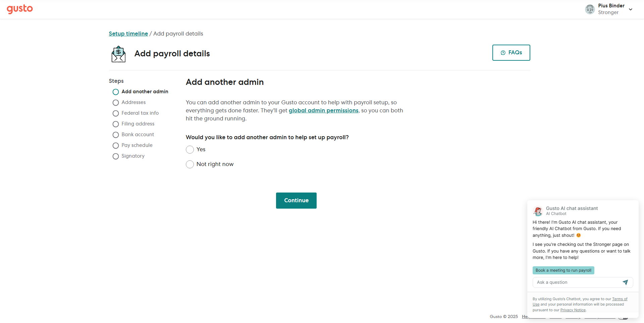644x323 pixels.
Task: Follow the Setup timeline breadcrumb link
Action: click(x=128, y=34)
